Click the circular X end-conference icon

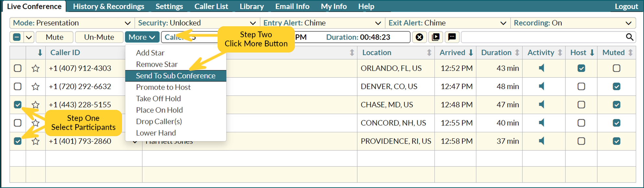tap(419, 37)
